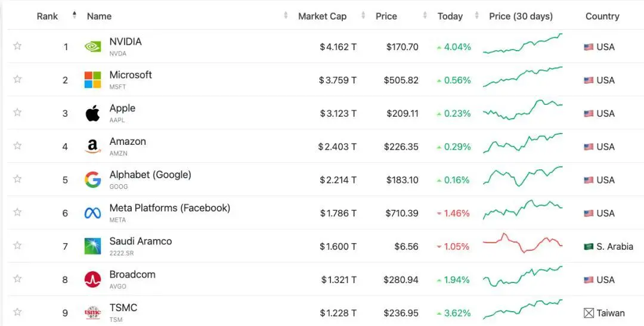The image size is (644, 326).
Task: Click the NVIDIA logo icon
Action: tap(92, 46)
